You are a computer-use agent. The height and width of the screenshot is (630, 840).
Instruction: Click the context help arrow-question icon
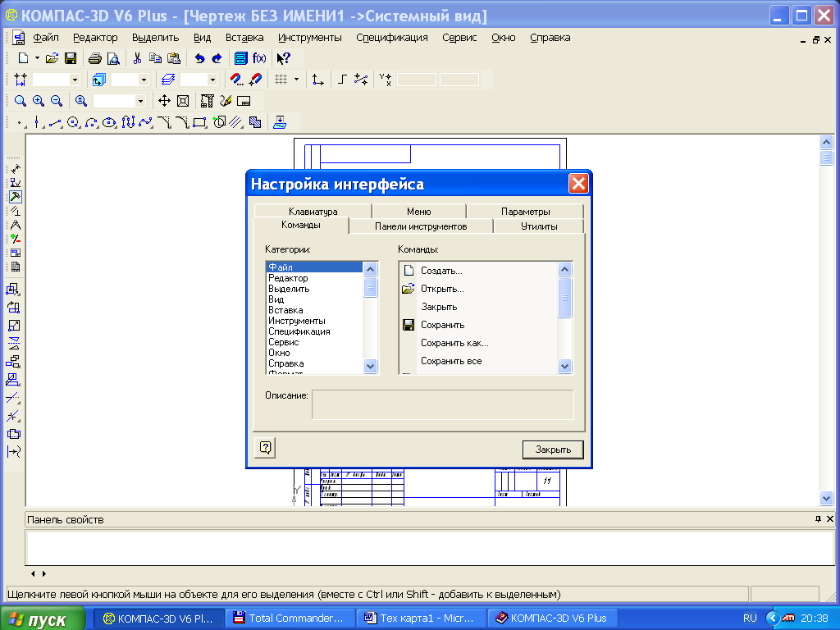pos(283,58)
